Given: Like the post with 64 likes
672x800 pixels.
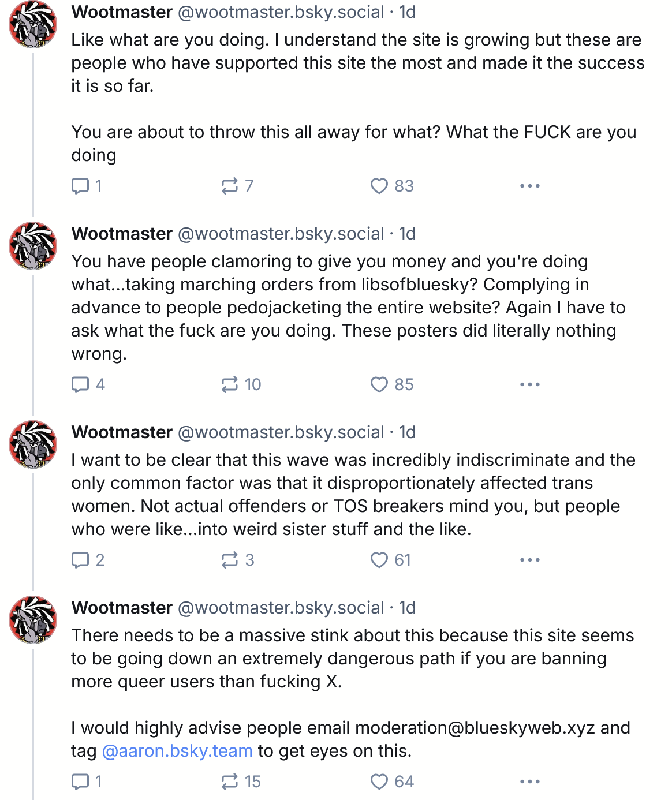Looking at the screenshot, I should [379, 782].
